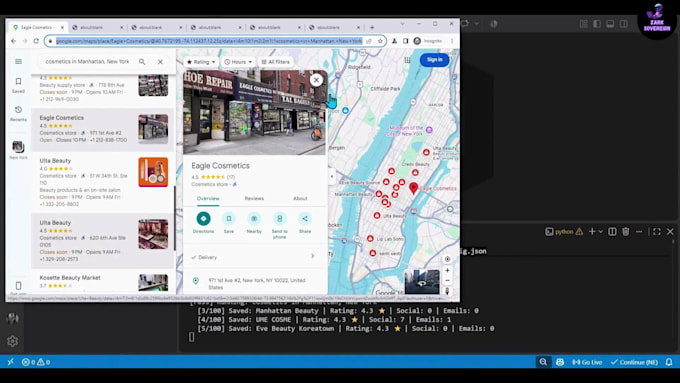Toggle the VS Code panel layout

(610, 23)
